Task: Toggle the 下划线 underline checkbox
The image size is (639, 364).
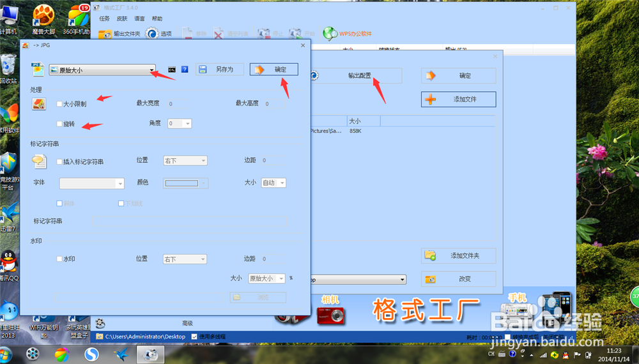Action: 121,203
